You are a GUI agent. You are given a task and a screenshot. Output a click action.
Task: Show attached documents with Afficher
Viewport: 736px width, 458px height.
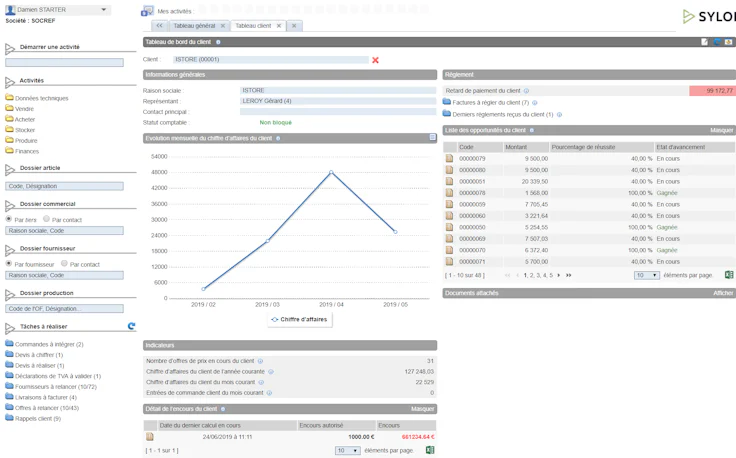pyautogui.click(x=723, y=293)
